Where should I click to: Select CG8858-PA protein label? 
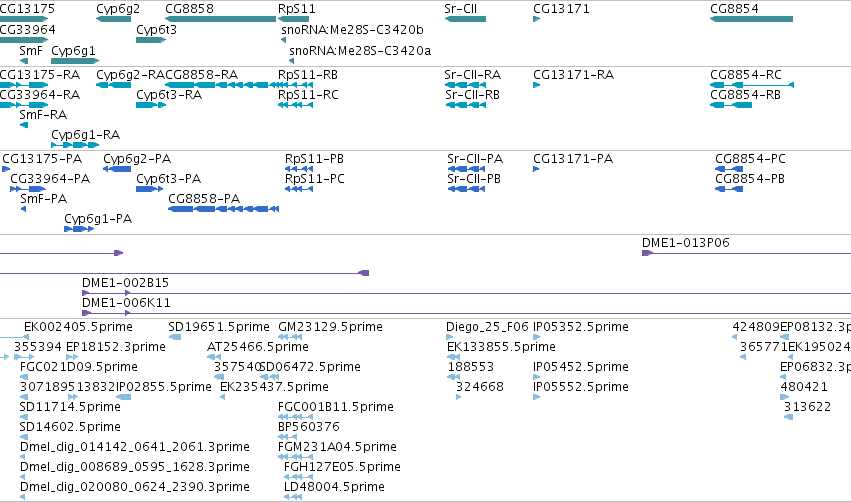pos(204,199)
